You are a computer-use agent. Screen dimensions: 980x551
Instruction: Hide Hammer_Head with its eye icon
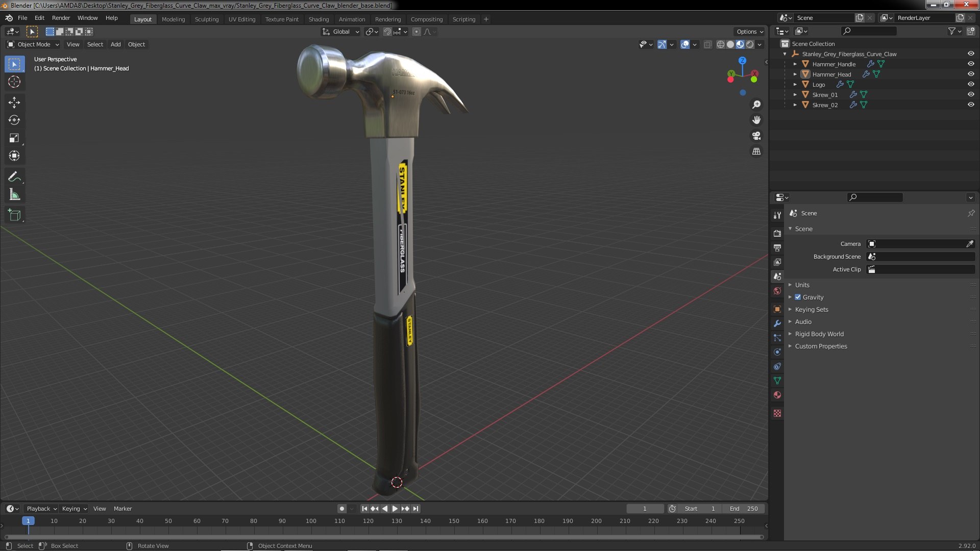pos(970,74)
